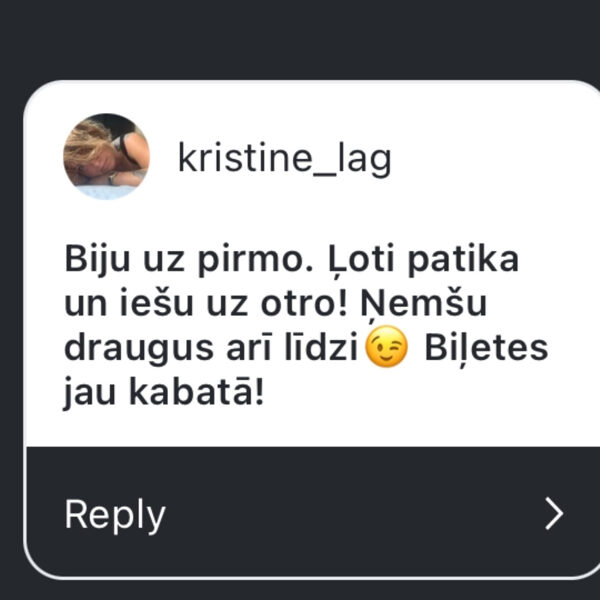Click the winking face emoji
The width and height of the screenshot is (600, 600).
coord(386,347)
